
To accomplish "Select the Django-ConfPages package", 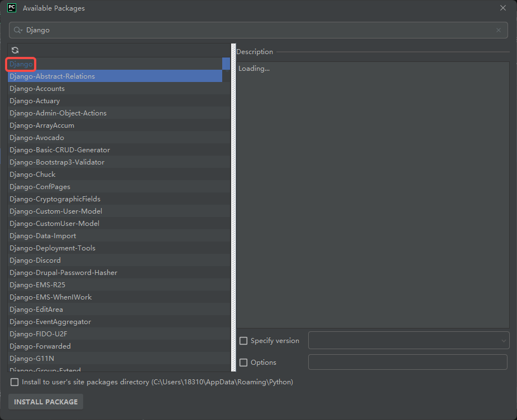I will pyautogui.click(x=119, y=186).
